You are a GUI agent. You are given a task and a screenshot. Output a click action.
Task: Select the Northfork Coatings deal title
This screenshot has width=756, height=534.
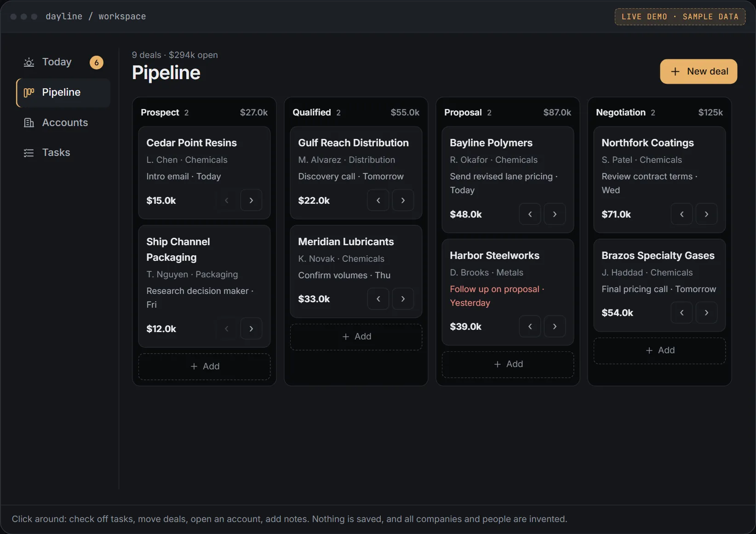[x=648, y=143]
